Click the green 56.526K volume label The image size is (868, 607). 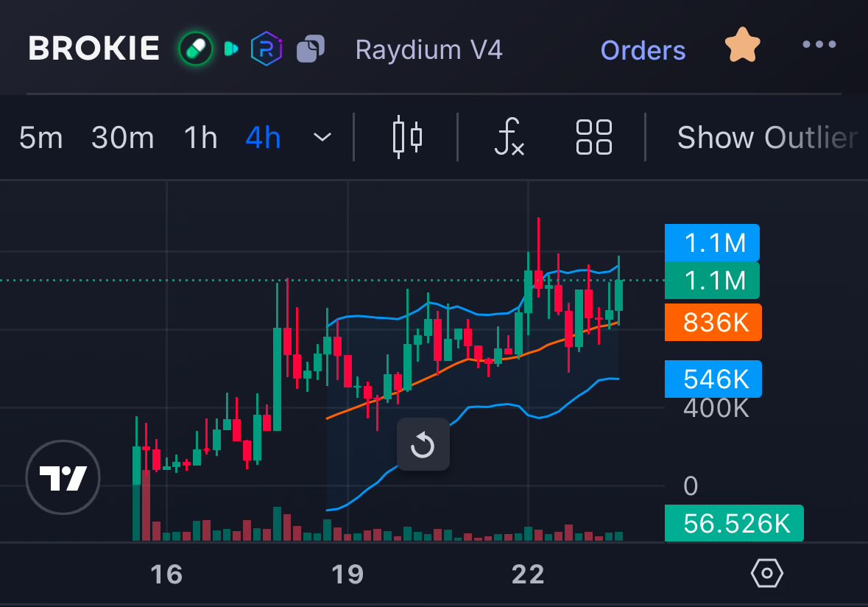[x=734, y=523]
